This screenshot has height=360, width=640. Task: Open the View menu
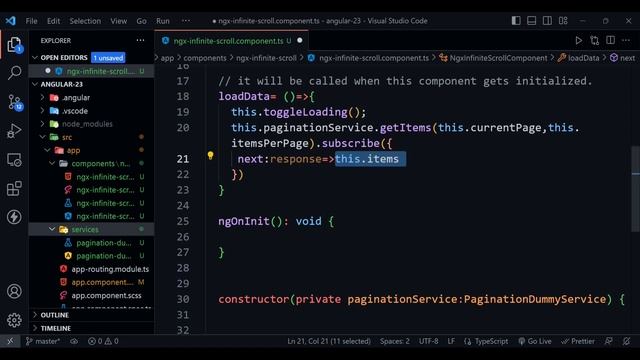(119, 21)
